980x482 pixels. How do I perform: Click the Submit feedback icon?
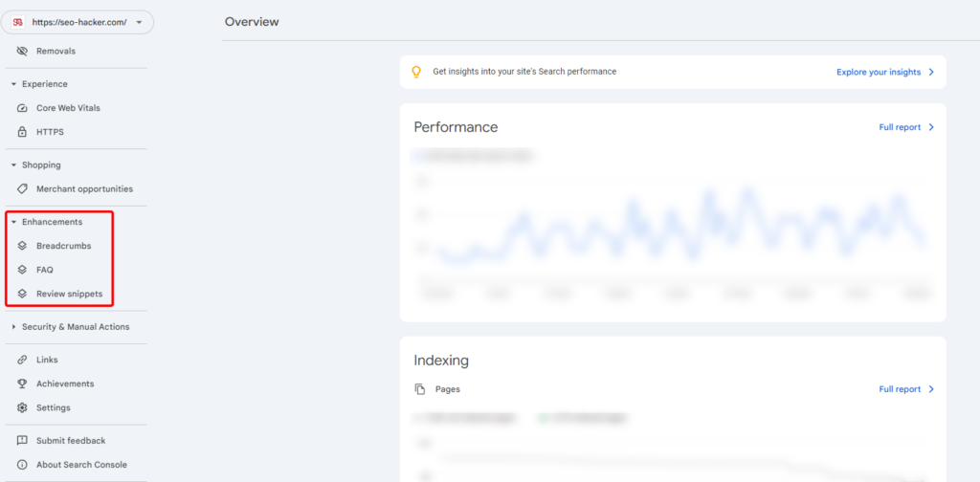pyautogui.click(x=22, y=441)
